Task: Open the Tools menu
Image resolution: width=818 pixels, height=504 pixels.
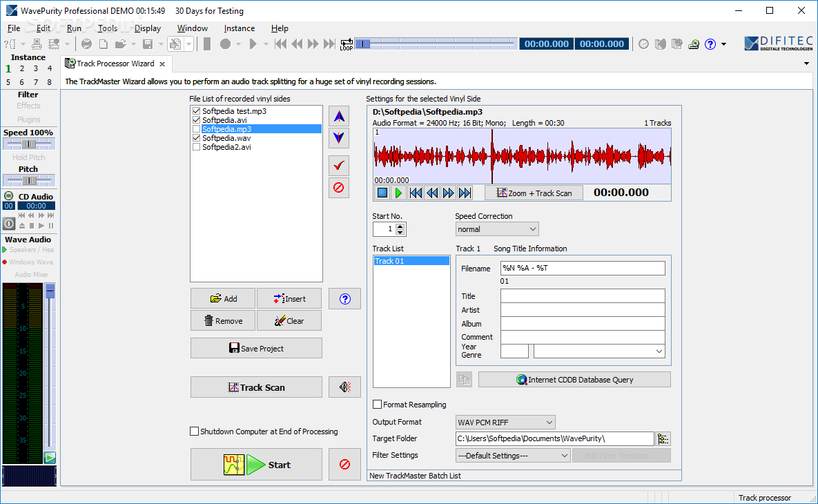Action: (x=108, y=28)
